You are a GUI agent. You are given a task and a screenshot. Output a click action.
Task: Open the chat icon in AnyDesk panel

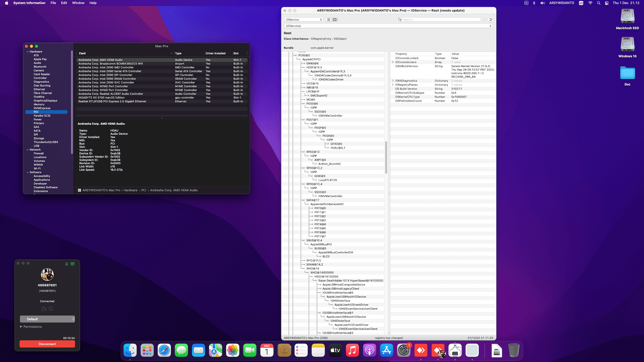click(x=51, y=309)
